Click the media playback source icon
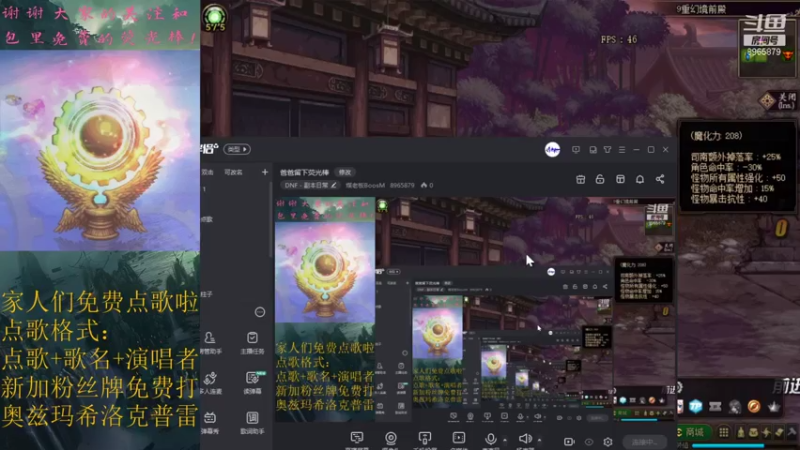Viewport: 800px width, 450px height. 459,438
